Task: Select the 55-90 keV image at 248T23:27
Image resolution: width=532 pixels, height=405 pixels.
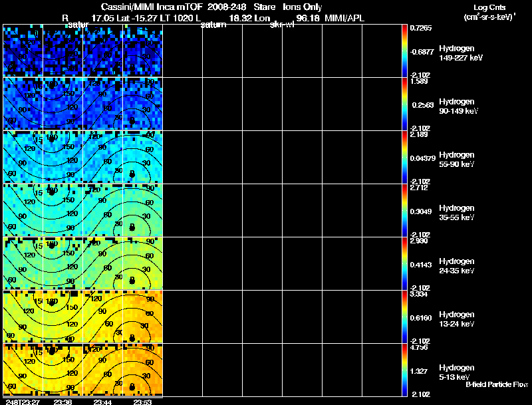Action: pos(23,157)
